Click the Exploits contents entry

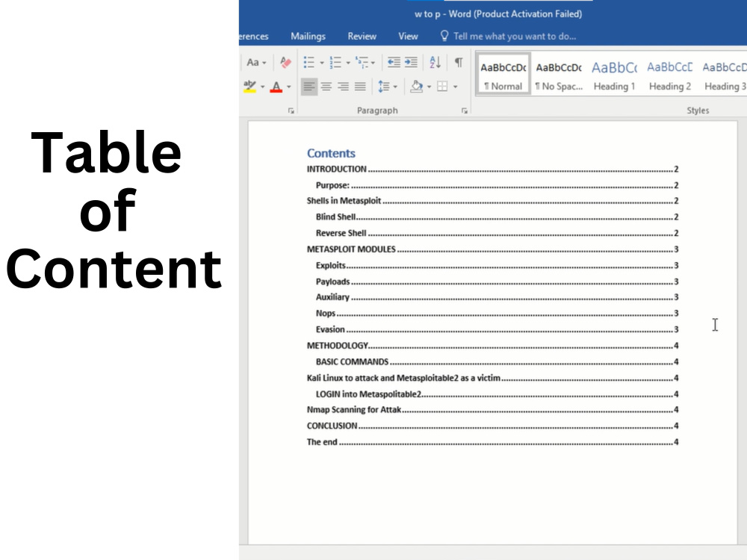tap(497, 265)
